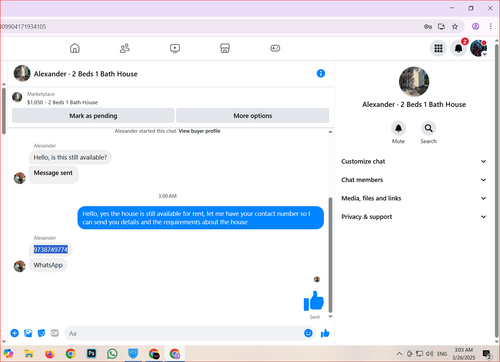Screen dimensions: 500x362
Task: Open the volume control in system tray
Action: (429, 354)
